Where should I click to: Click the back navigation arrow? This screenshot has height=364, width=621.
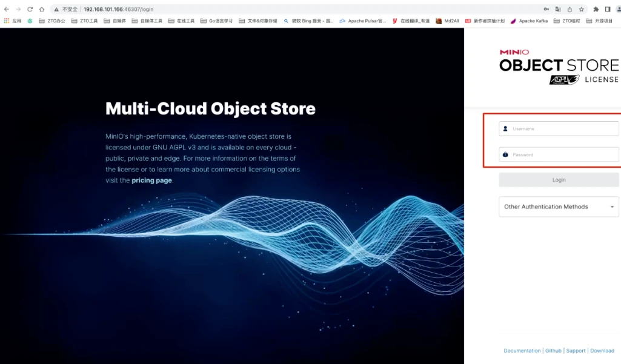(x=6, y=9)
